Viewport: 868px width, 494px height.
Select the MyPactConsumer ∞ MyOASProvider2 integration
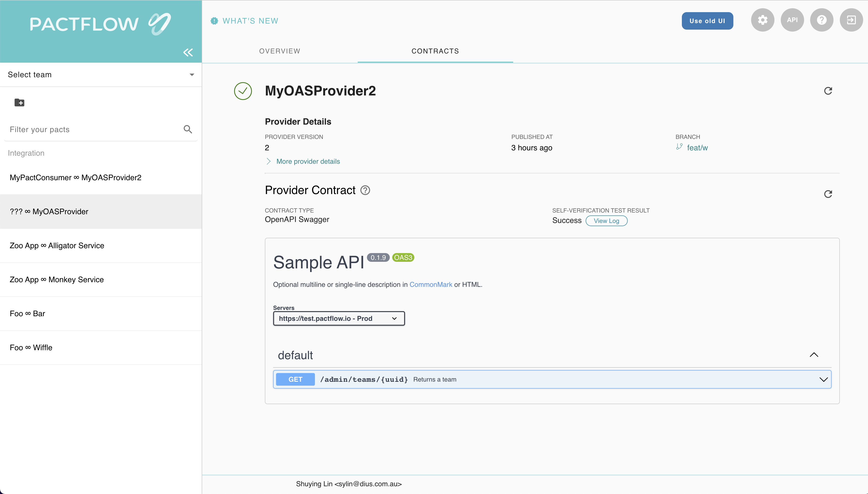[x=101, y=177]
